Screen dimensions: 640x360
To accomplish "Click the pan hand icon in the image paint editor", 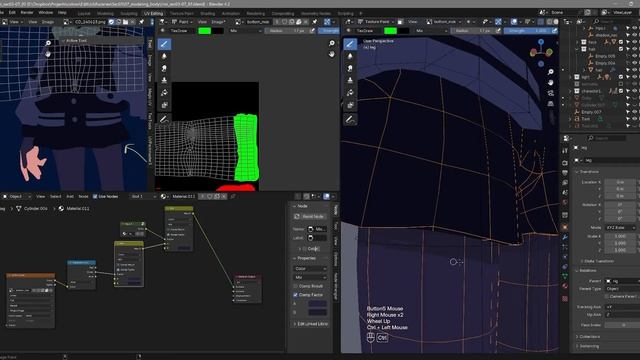I will [332, 54].
